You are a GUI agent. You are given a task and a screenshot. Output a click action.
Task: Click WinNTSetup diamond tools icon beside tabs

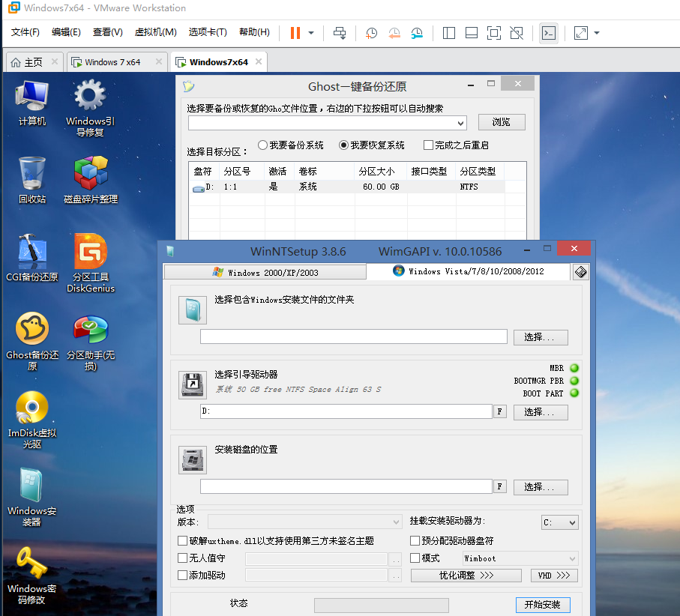(581, 272)
